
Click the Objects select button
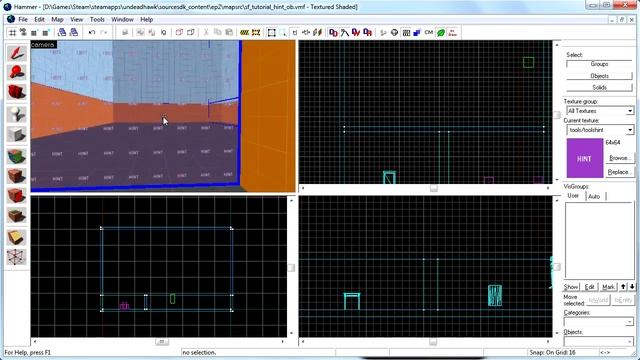599,76
